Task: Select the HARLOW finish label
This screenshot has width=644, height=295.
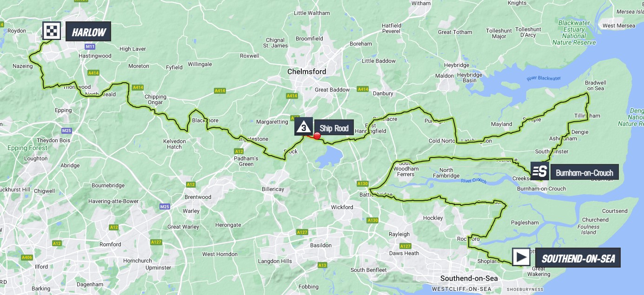Action: coord(88,32)
